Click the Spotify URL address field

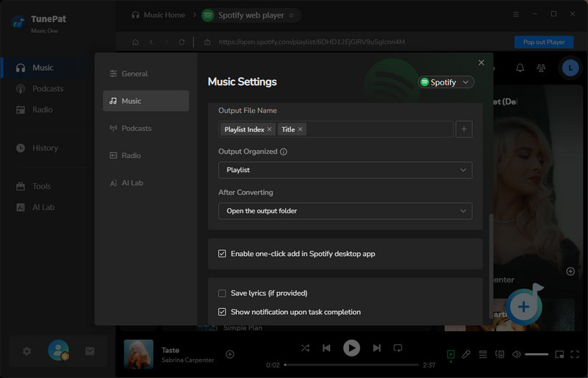(x=311, y=42)
